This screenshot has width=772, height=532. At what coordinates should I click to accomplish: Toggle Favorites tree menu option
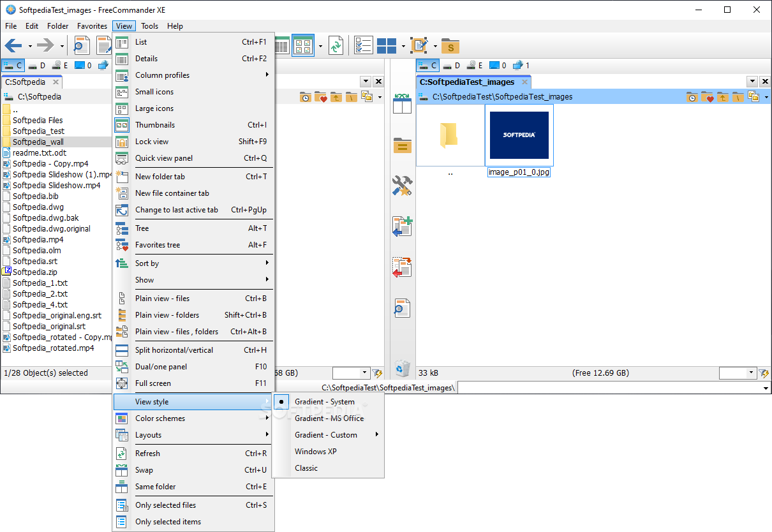(x=193, y=245)
